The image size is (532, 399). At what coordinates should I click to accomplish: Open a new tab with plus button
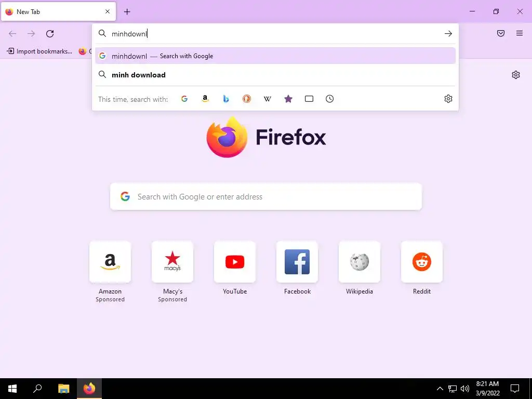click(x=127, y=12)
